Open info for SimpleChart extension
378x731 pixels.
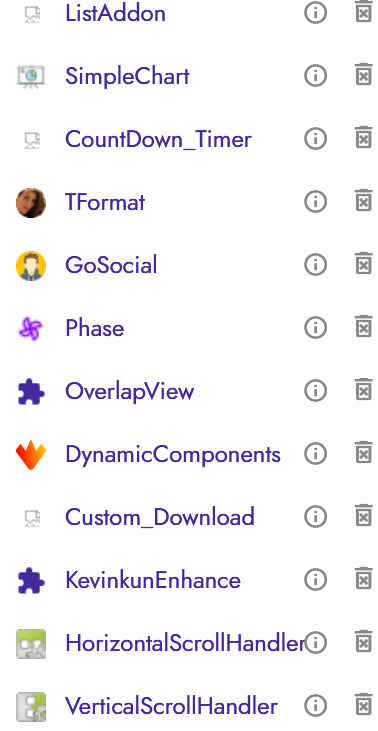tap(316, 76)
